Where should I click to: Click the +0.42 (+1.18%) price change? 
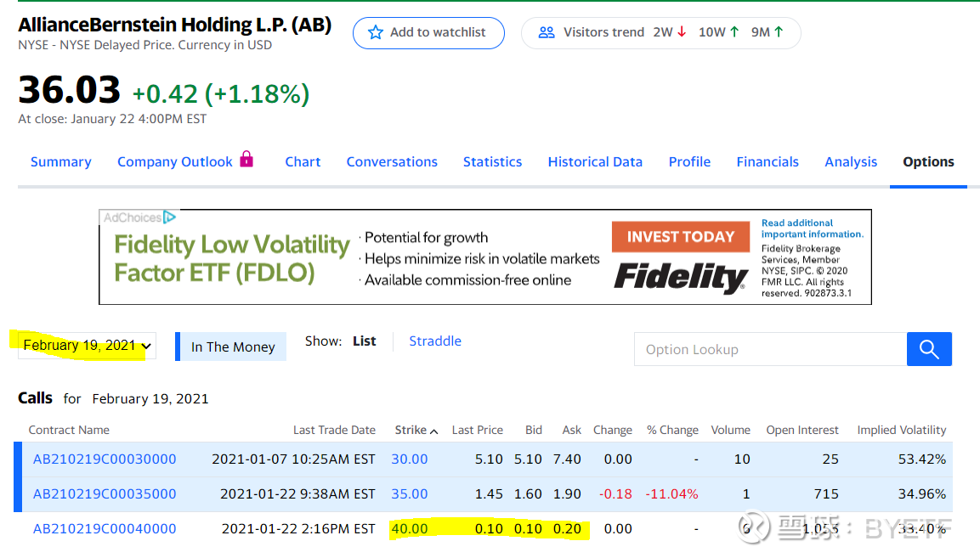coord(221,93)
